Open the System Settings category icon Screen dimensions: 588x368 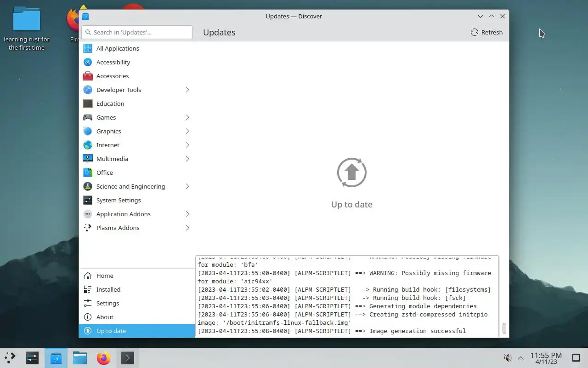click(87, 200)
